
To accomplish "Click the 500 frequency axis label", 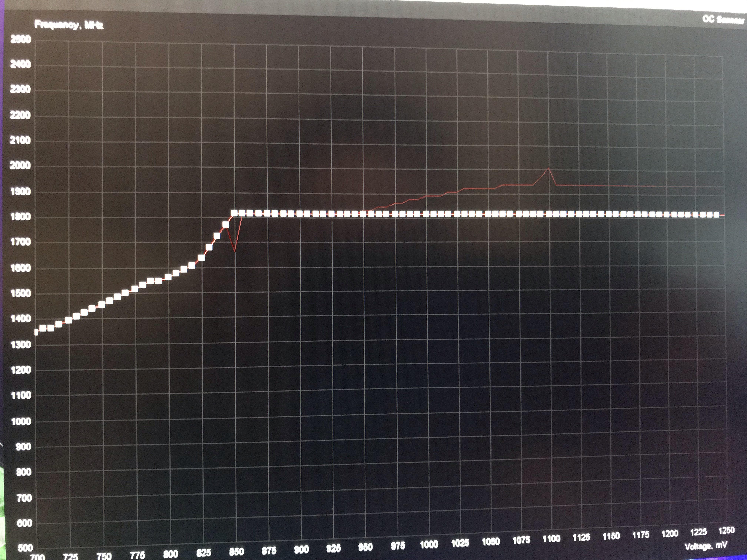I will point(25,548).
